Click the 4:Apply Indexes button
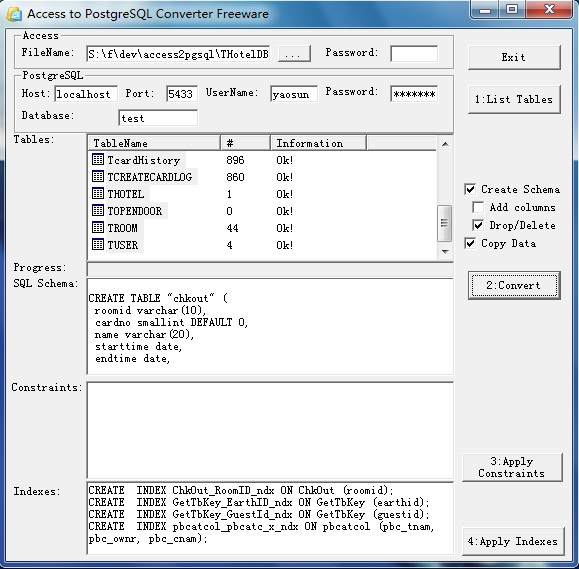The image size is (579, 569). point(513,541)
